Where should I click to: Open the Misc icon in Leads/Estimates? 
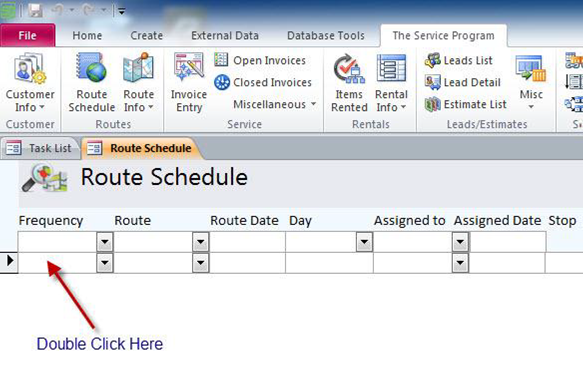(531, 69)
